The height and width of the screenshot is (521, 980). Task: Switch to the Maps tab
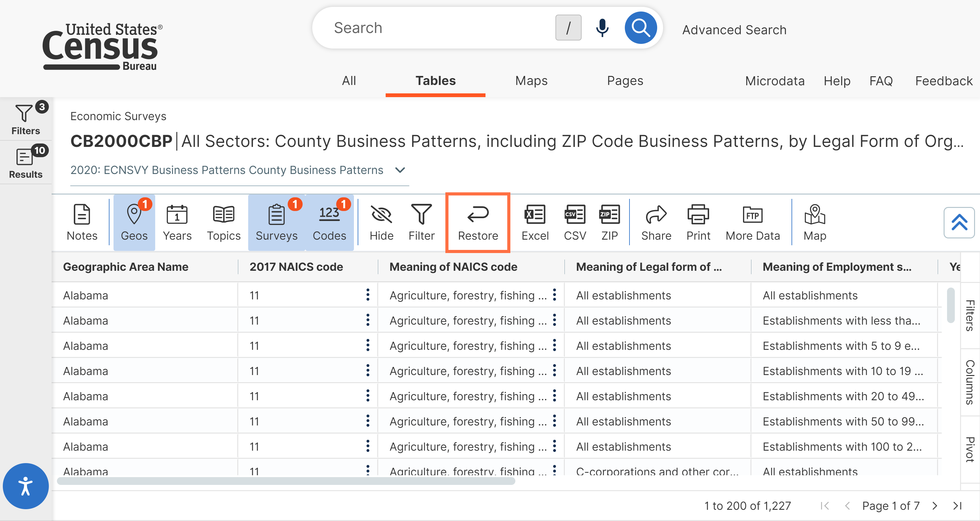(531, 81)
